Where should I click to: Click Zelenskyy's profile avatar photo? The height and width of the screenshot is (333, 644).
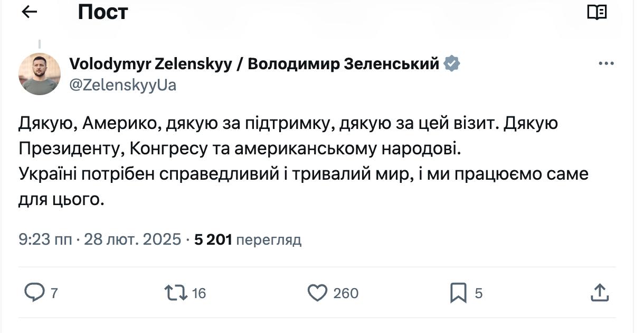(x=40, y=74)
